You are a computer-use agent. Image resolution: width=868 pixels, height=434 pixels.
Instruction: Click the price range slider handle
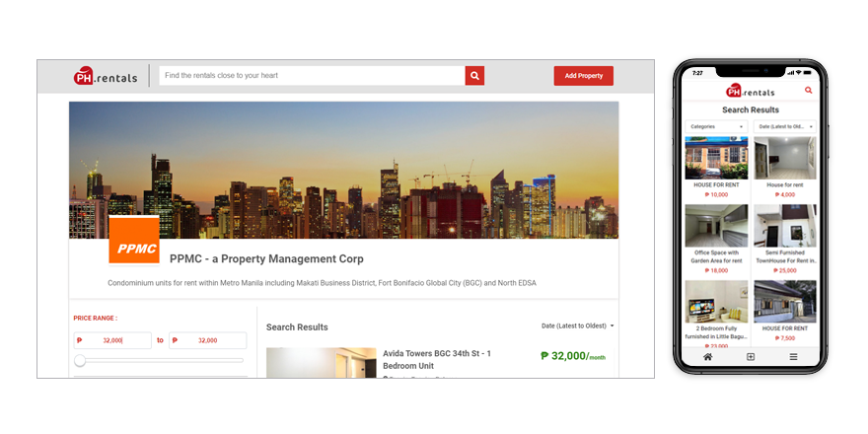pyautogui.click(x=80, y=361)
